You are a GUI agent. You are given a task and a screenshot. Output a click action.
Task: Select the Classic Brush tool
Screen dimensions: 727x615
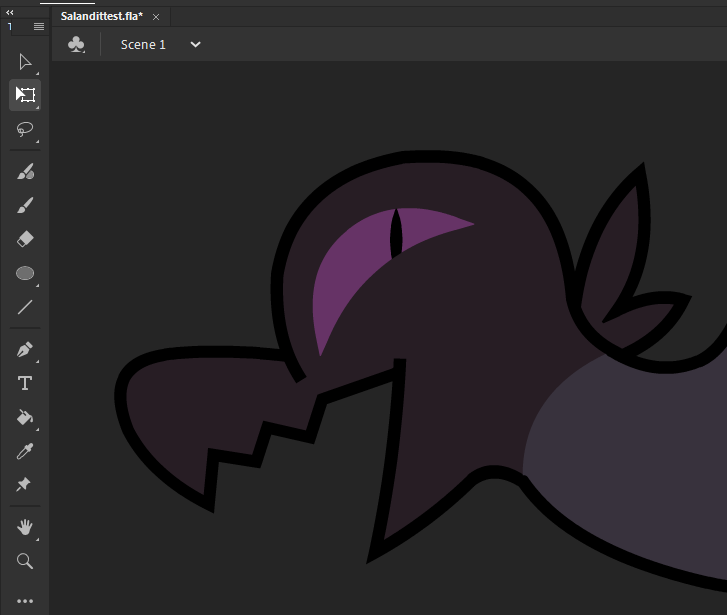(x=25, y=205)
